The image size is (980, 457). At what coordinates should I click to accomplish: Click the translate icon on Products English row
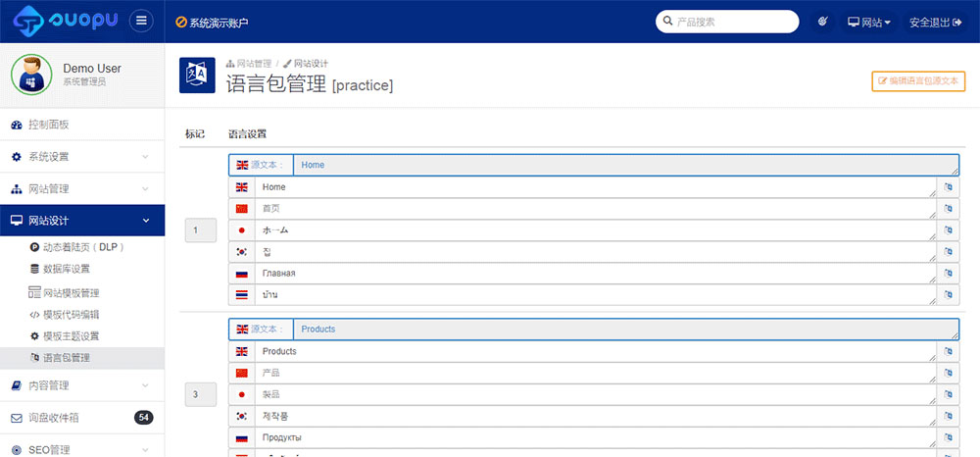(948, 351)
